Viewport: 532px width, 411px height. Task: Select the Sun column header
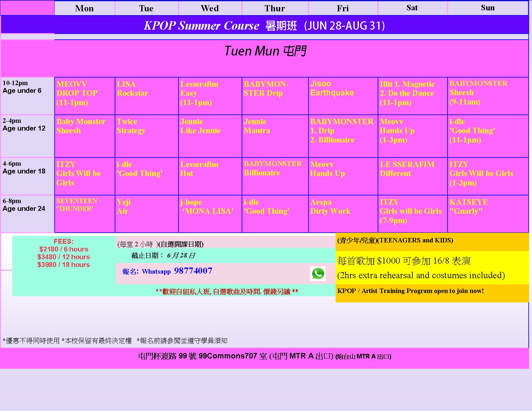tap(488, 8)
